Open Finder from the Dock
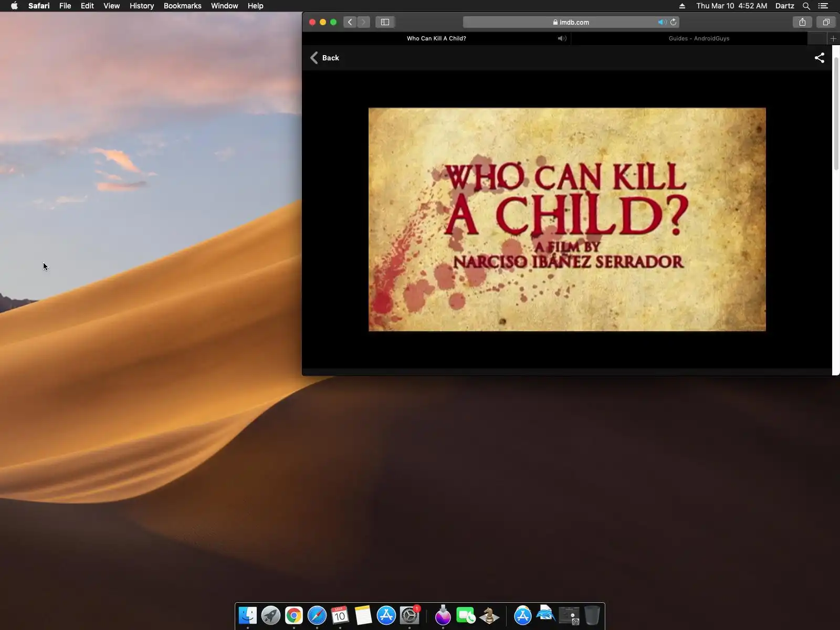The image size is (840, 630). tap(248, 615)
